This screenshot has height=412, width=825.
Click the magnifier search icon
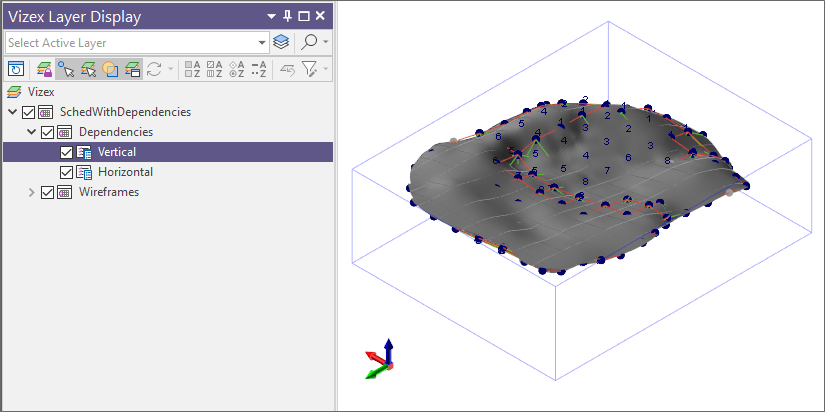tap(310, 42)
